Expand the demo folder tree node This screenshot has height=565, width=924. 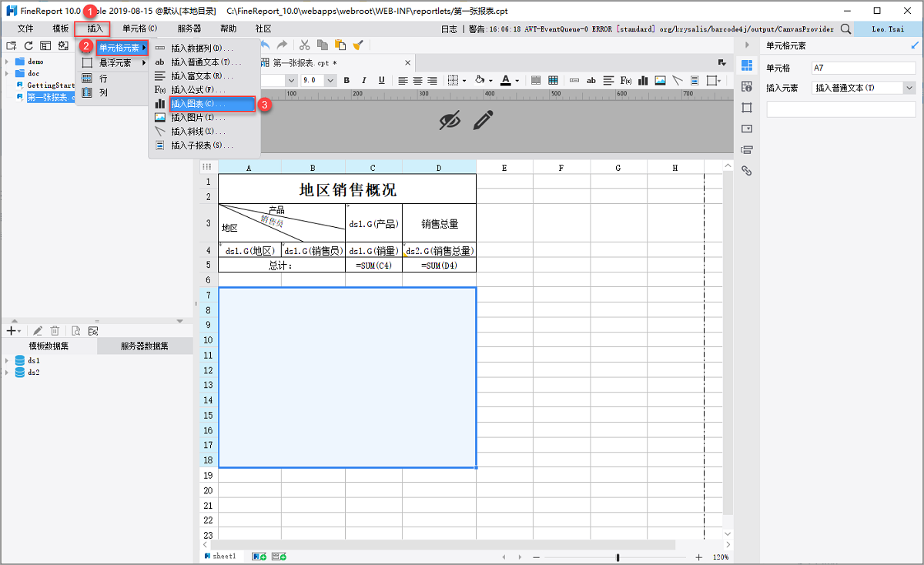[x=7, y=61]
